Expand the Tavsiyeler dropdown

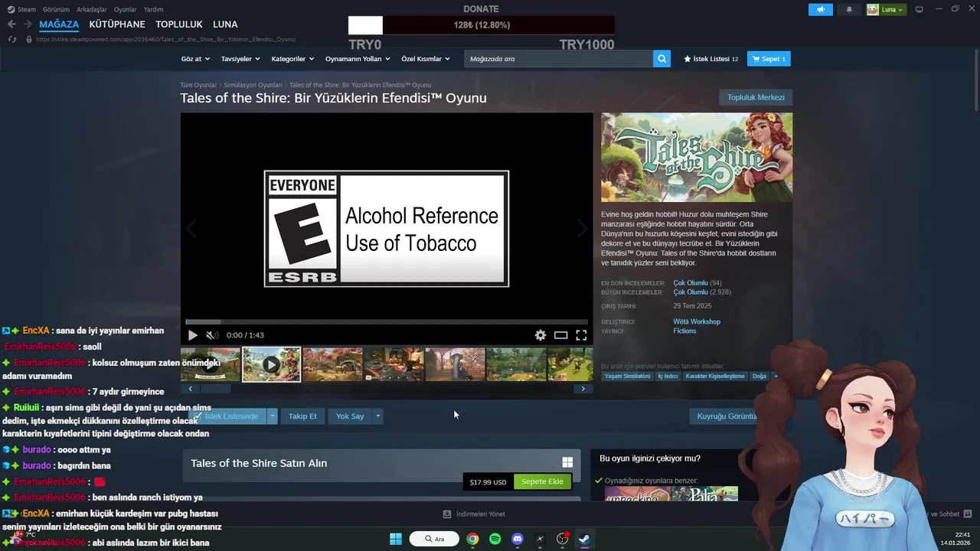pos(240,59)
